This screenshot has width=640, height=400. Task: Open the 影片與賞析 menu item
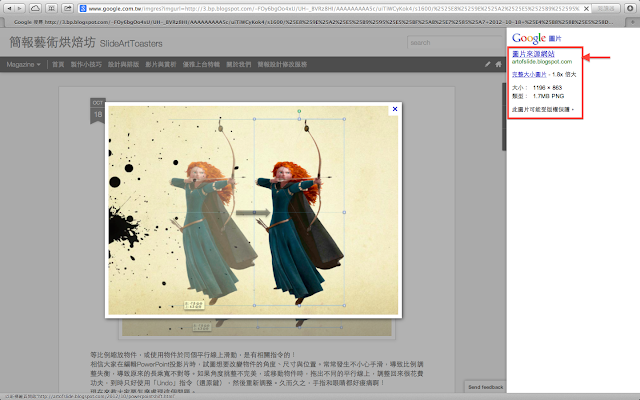pos(160,64)
